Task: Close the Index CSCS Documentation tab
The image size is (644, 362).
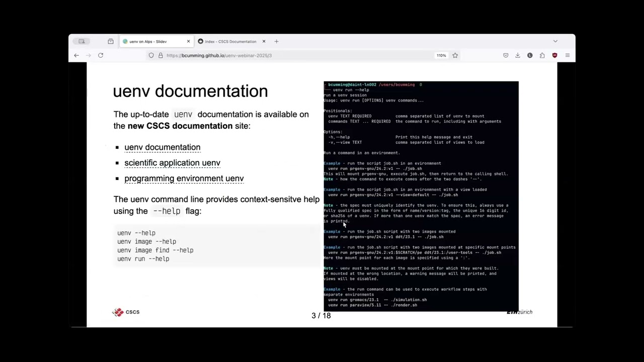Action: (x=263, y=41)
